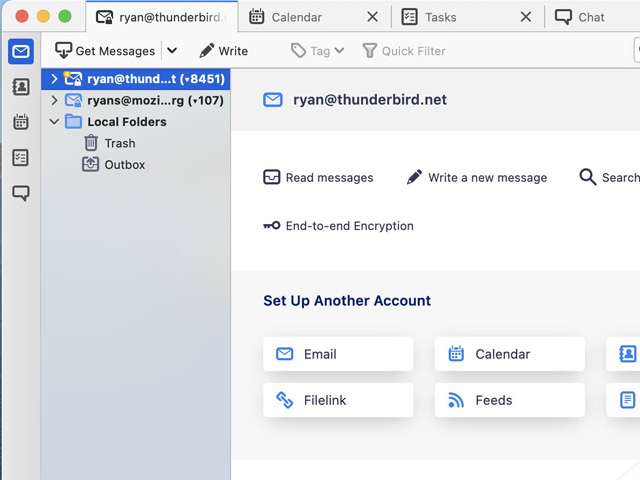Set up a Filelink account
This screenshot has width=640, height=480.
pos(338,400)
